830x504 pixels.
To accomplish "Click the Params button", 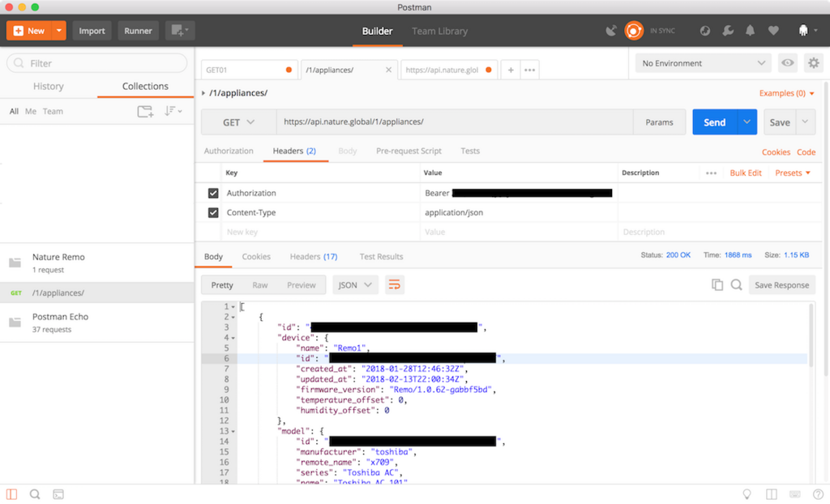I will pos(659,122).
